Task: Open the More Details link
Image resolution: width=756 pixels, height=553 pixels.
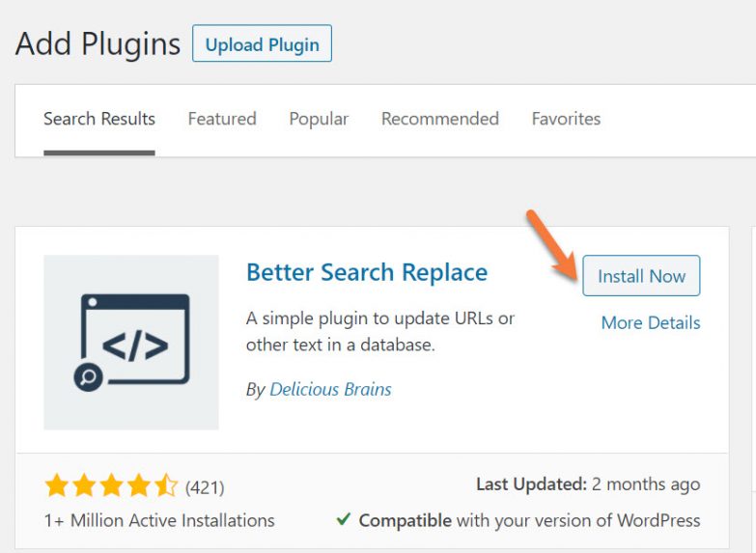Action: [x=651, y=322]
